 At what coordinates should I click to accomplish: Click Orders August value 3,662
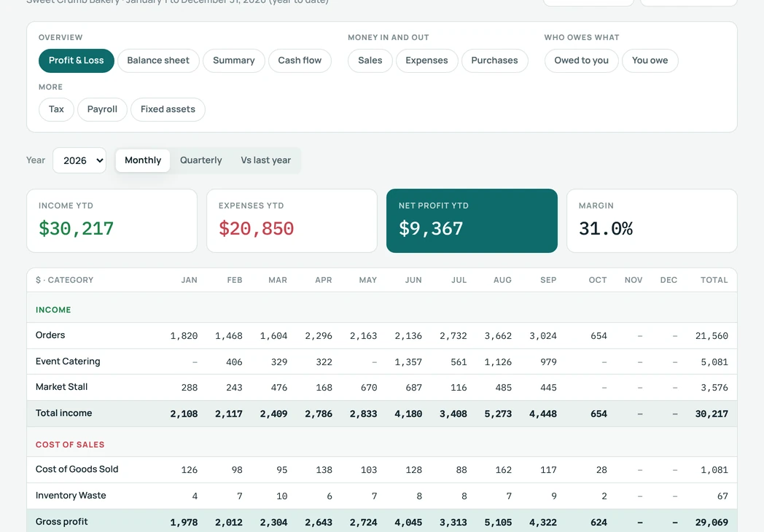tap(498, 336)
